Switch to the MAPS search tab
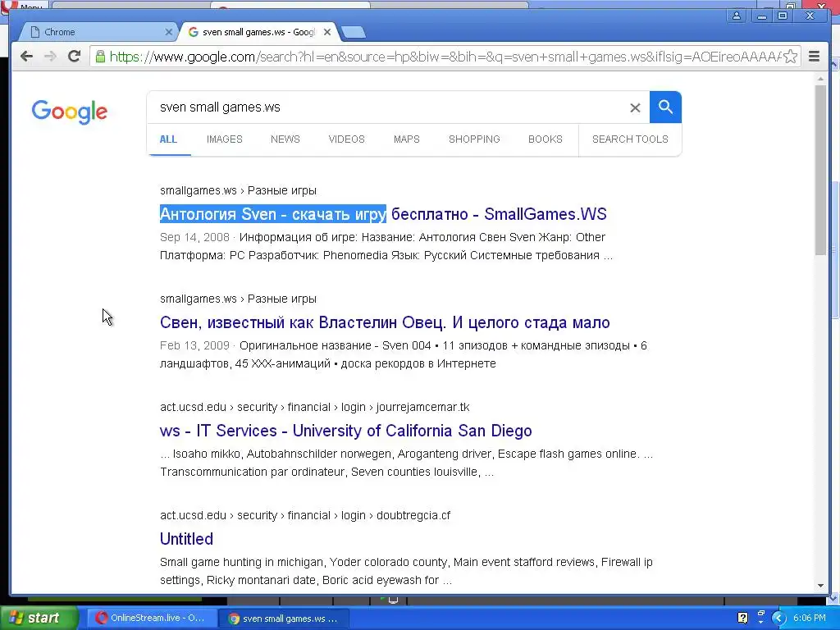Viewport: 840px width, 630px height. [407, 139]
